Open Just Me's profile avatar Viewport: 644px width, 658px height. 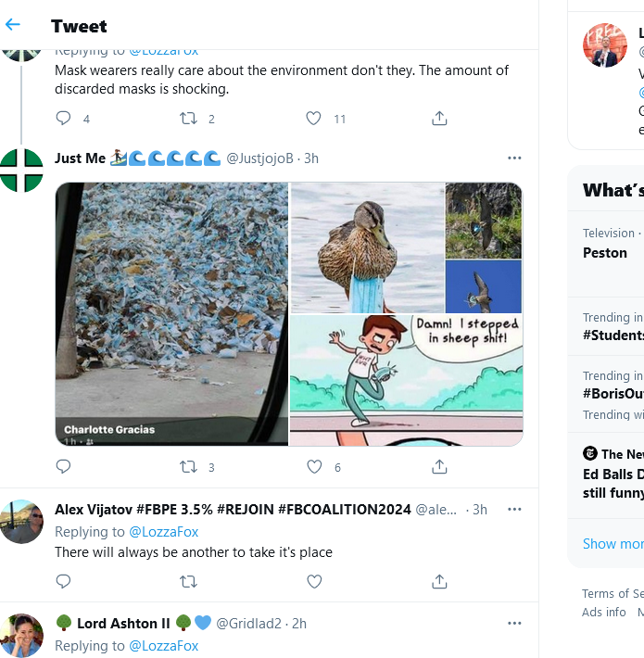[21, 171]
